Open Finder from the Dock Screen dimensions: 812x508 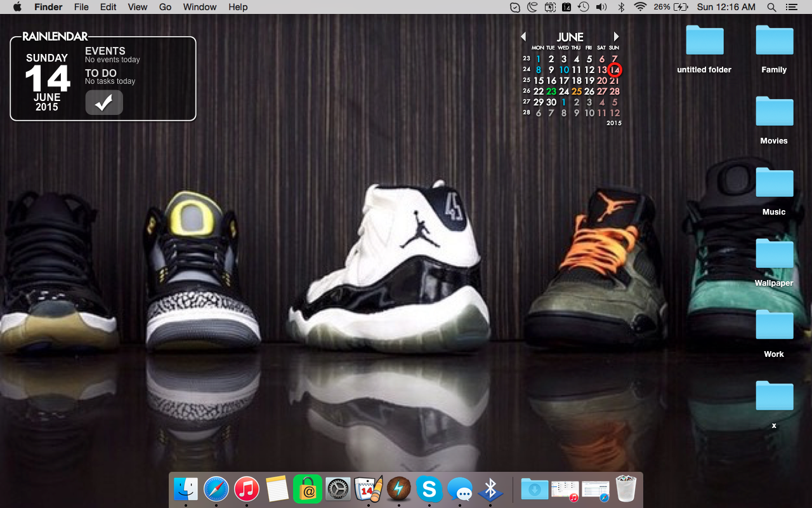point(186,489)
